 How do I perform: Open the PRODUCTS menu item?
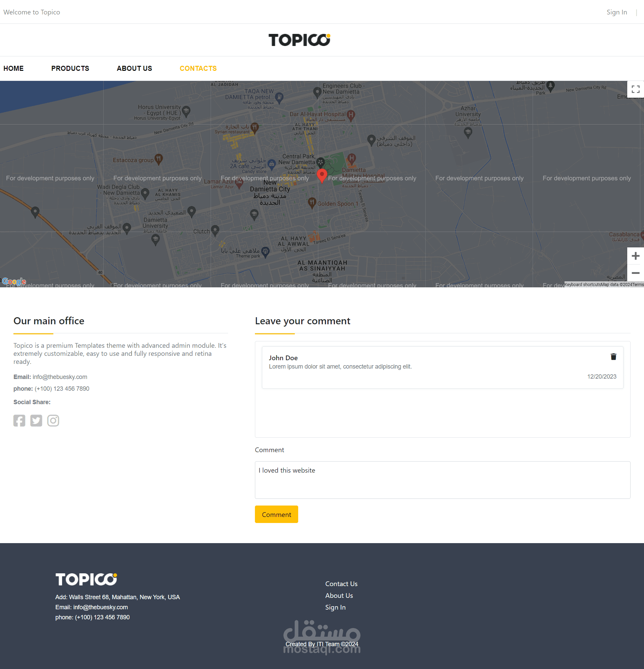(x=70, y=68)
